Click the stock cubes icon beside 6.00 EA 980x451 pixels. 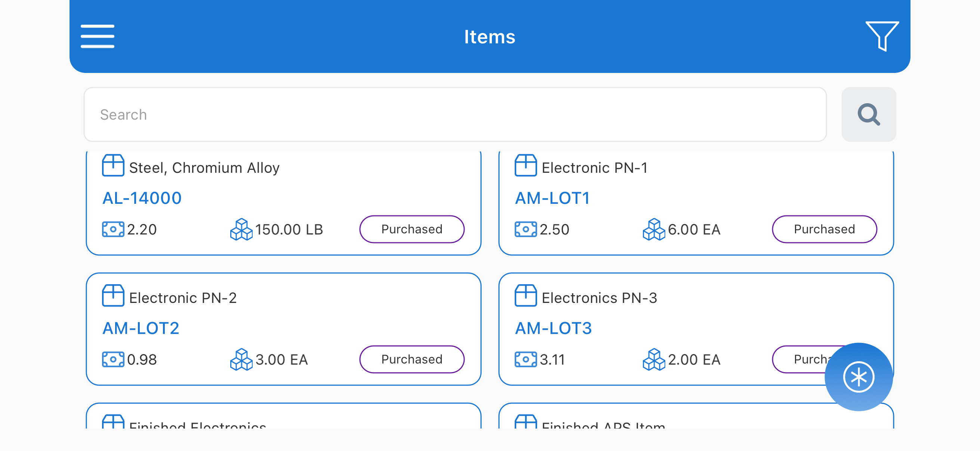(x=654, y=230)
